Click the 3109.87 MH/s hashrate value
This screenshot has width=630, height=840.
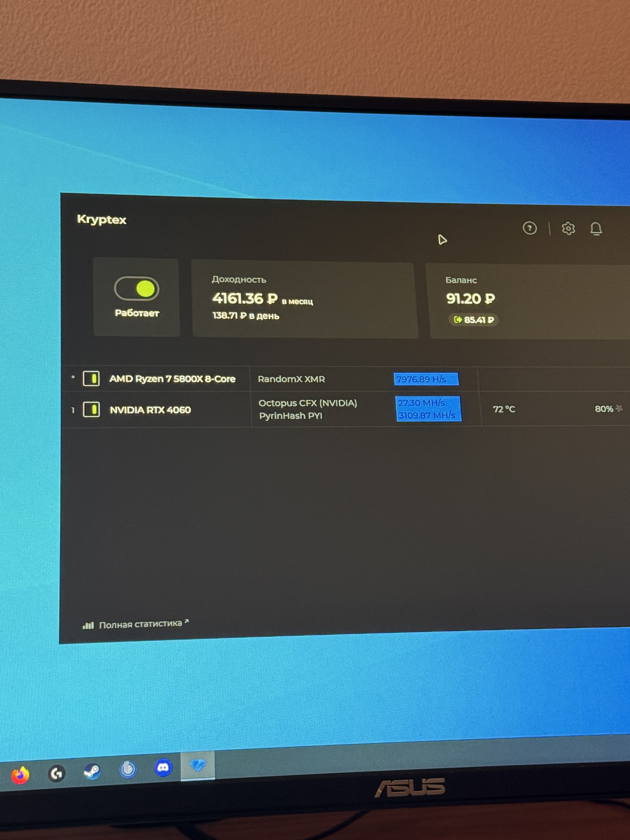pos(426,415)
